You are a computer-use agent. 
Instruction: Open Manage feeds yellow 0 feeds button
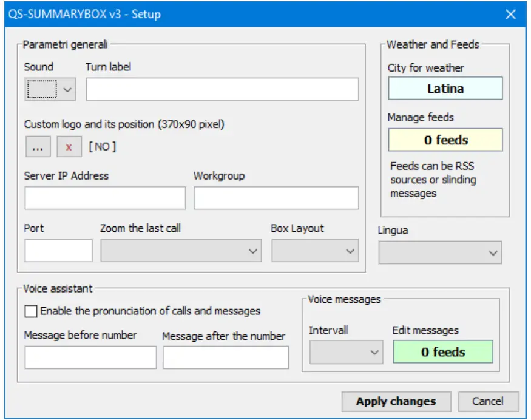(445, 140)
